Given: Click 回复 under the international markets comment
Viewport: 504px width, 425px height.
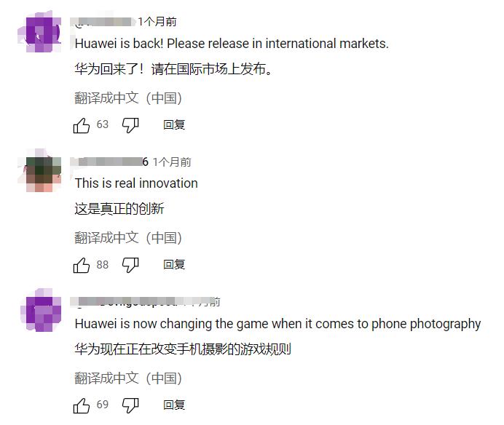Looking at the screenshot, I should click(x=174, y=124).
